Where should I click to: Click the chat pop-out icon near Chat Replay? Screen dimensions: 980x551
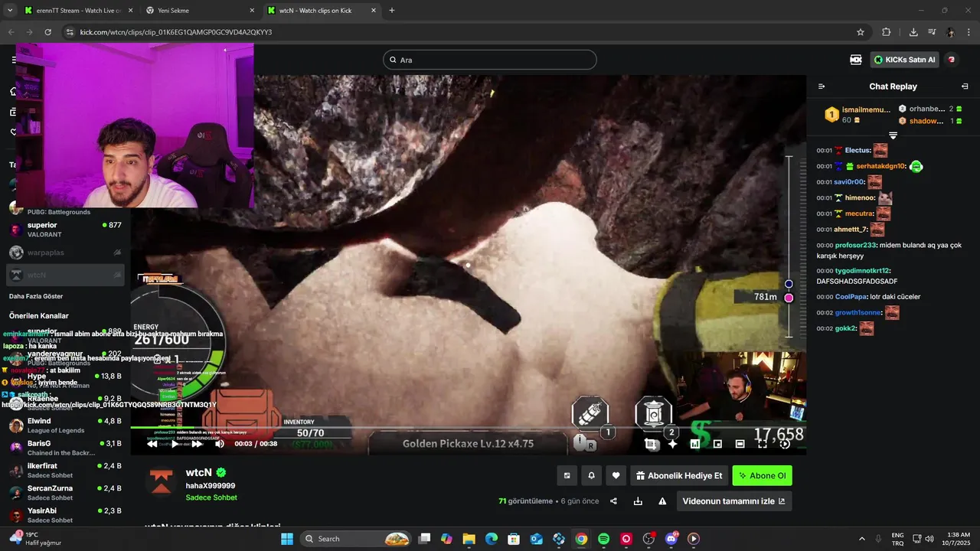pyautogui.click(x=965, y=86)
